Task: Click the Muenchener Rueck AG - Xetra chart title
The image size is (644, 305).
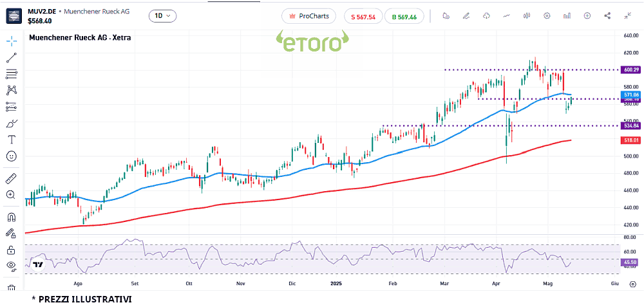Action: 80,38
